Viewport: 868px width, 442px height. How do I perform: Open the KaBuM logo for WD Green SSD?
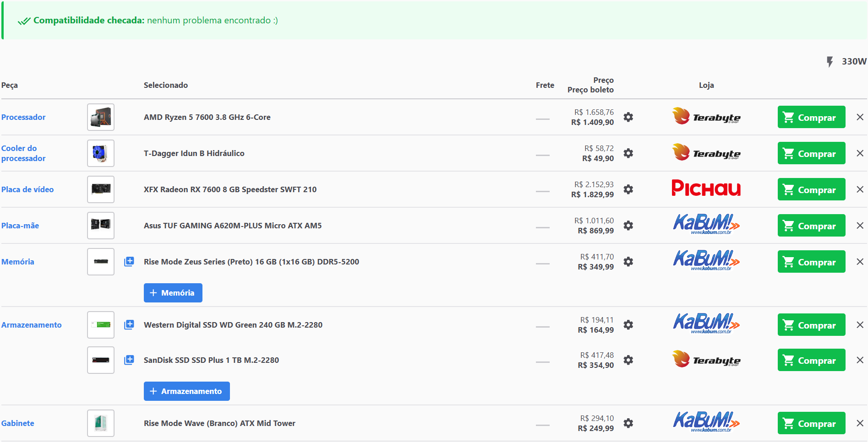tap(706, 323)
